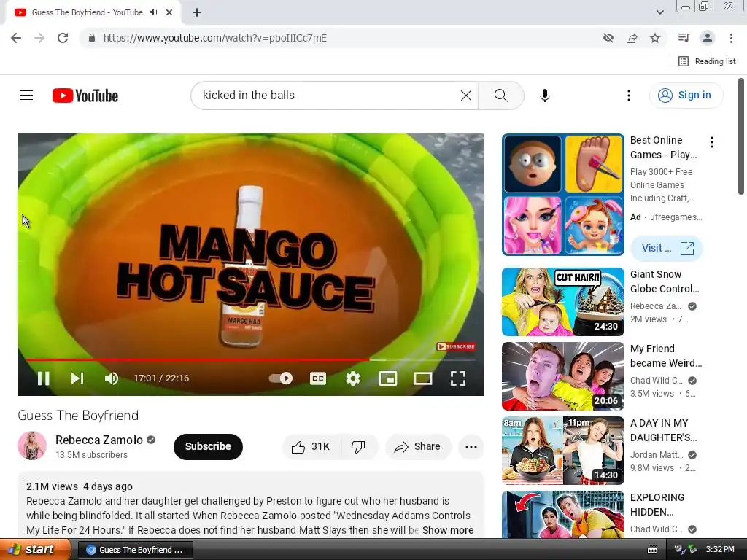Open the browser profile icon
Screen dimensions: 747x560
[x=708, y=38]
